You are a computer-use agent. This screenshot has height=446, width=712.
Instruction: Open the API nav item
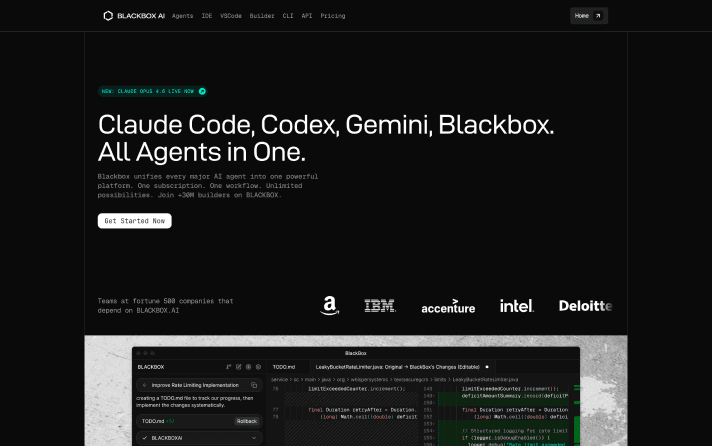tap(307, 16)
